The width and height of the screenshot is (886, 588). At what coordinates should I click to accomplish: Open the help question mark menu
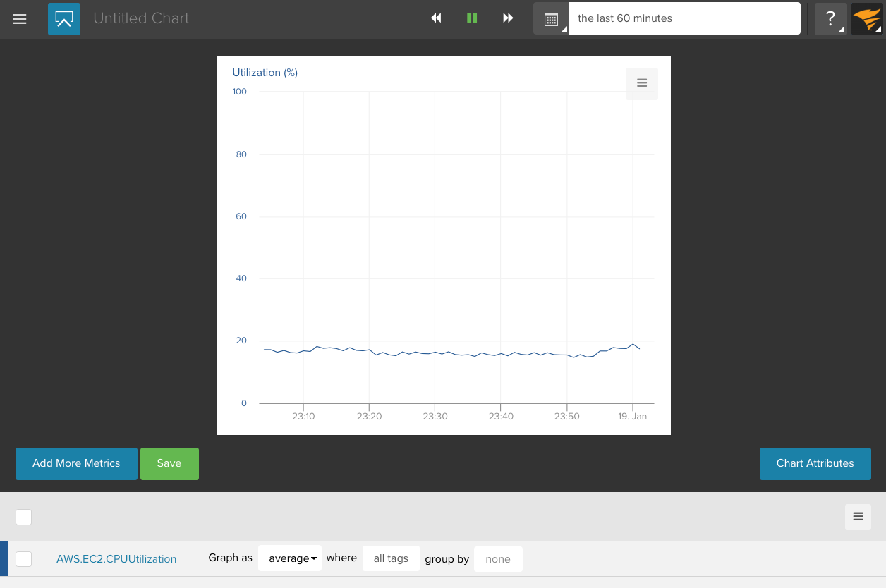[x=830, y=19]
